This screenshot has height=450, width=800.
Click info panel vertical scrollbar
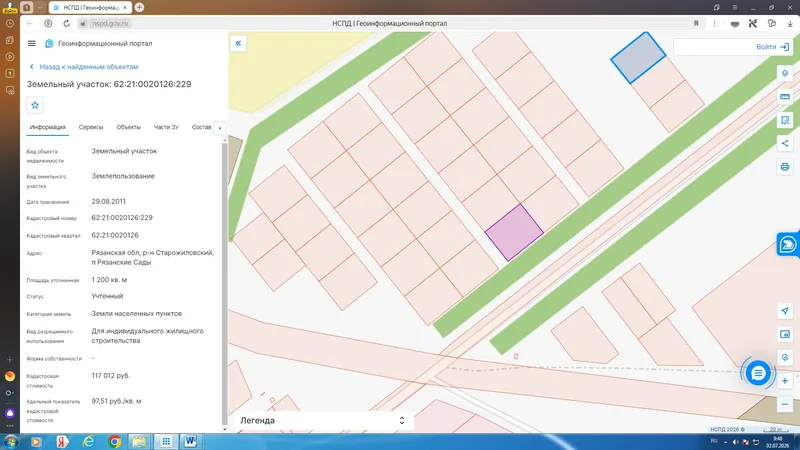click(x=224, y=283)
